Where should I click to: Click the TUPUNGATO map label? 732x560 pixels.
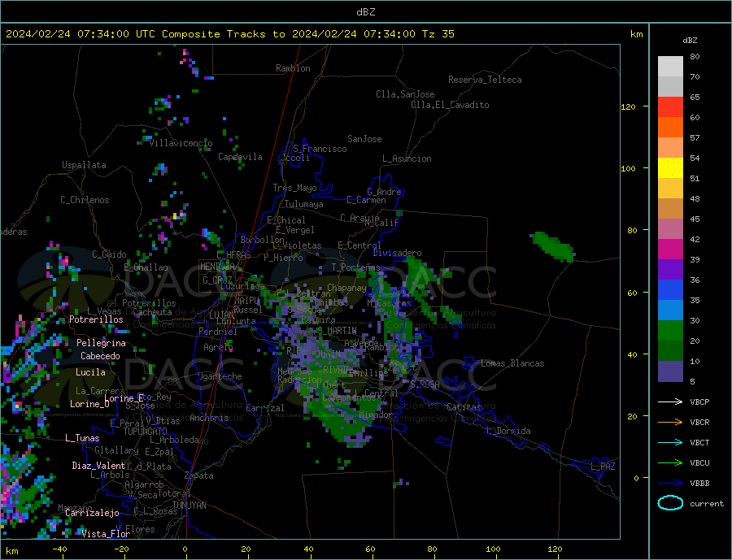coord(146,432)
